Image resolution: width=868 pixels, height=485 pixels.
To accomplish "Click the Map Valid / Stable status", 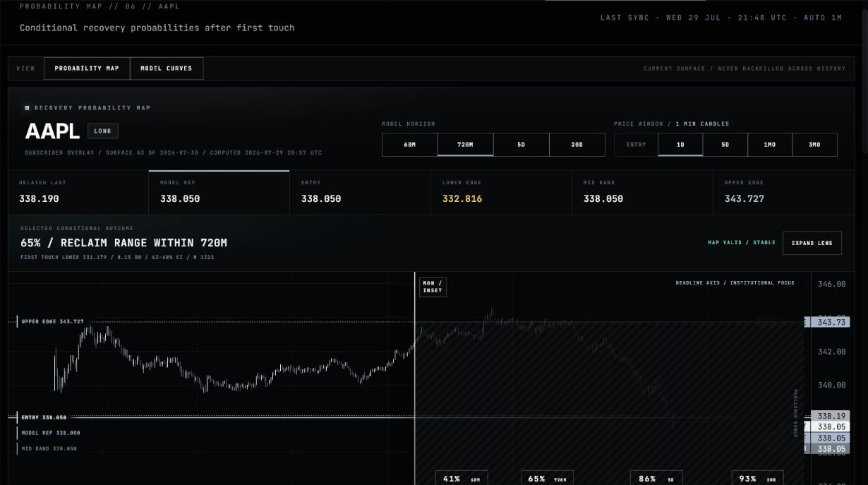I will pyautogui.click(x=742, y=243).
